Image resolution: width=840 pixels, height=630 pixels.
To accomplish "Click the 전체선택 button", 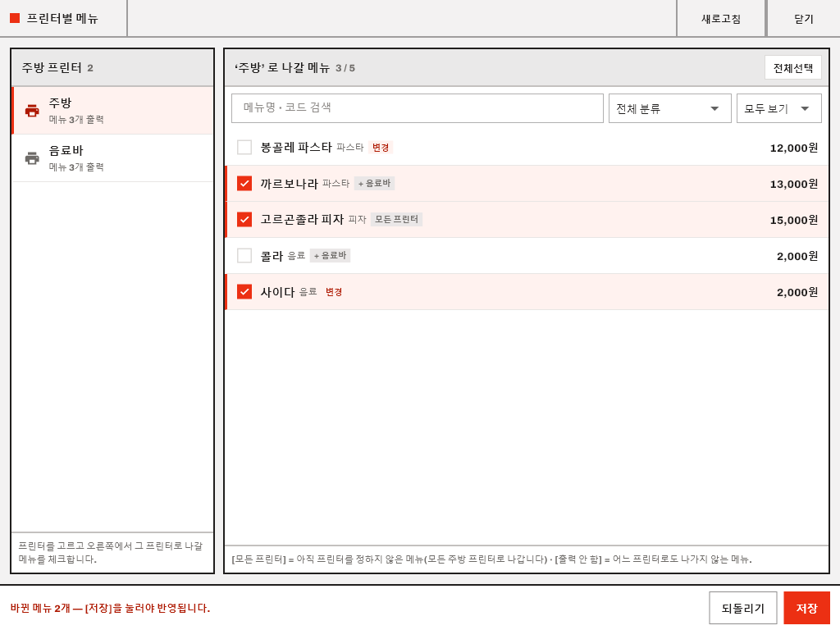I will coord(793,67).
